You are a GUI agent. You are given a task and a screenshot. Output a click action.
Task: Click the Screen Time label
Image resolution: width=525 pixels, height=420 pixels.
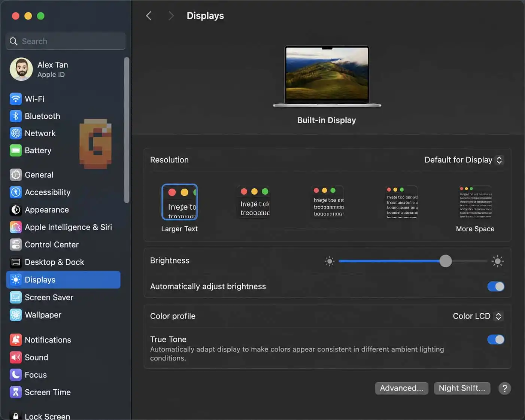click(48, 393)
